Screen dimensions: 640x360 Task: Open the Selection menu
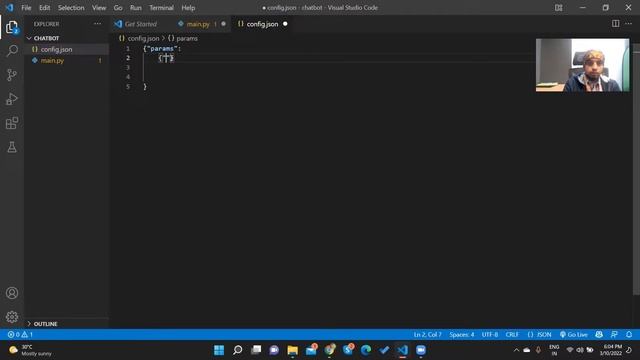(x=71, y=8)
